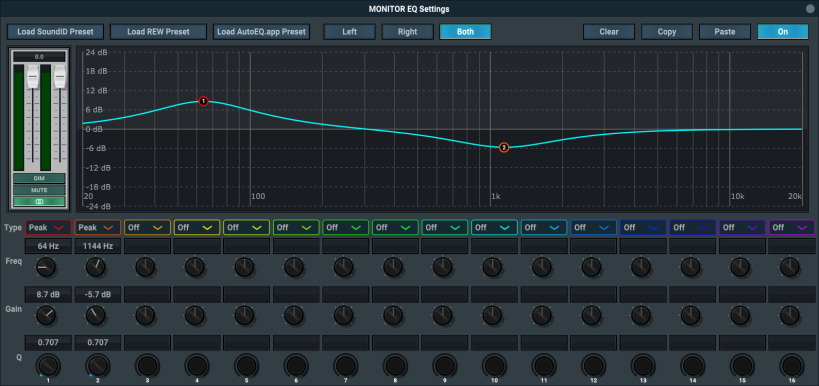
Task: Click band 2 Q value 0.707
Action: pyautogui.click(x=98, y=343)
